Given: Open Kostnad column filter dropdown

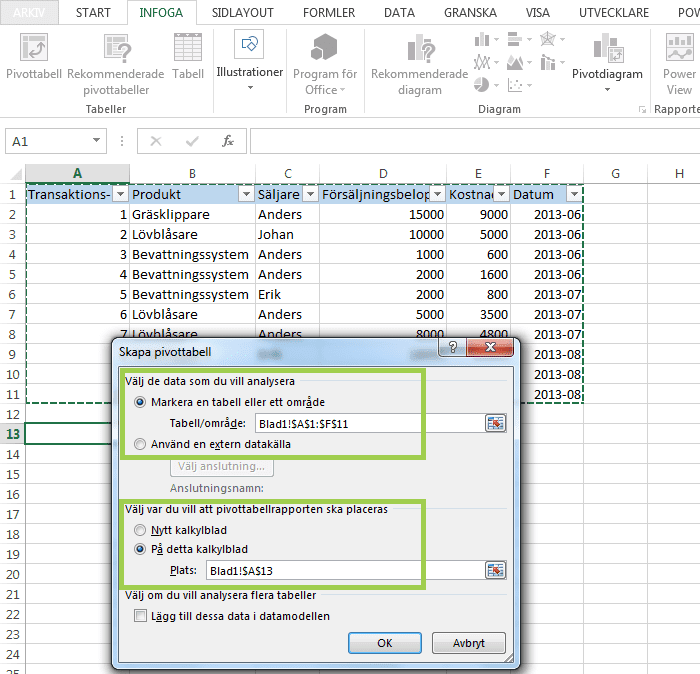Looking at the screenshot, I should tap(501, 194).
